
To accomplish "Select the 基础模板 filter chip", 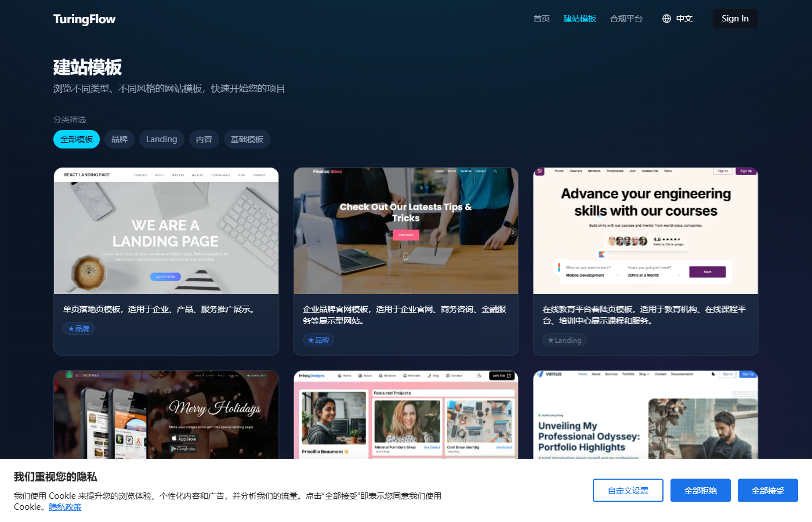I will pyautogui.click(x=246, y=139).
